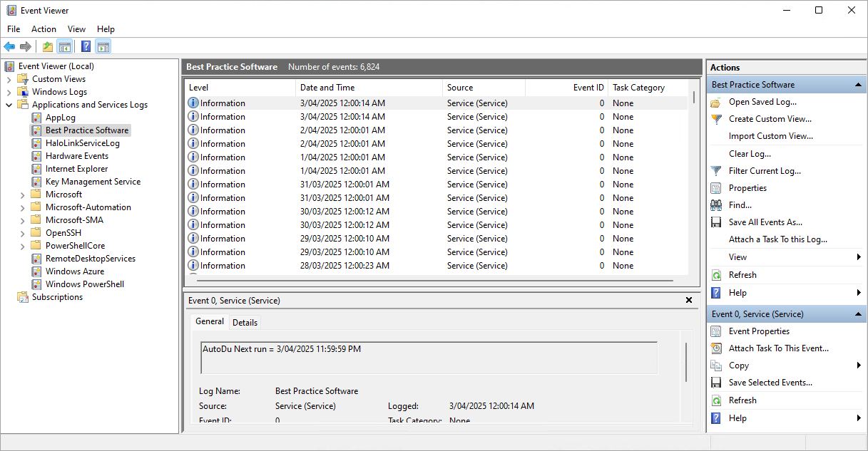Viewport: 868px width, 451px height.
Task: Click the Save All Events As disk icon
Action: pyautogui.click(x=716, y=222)
